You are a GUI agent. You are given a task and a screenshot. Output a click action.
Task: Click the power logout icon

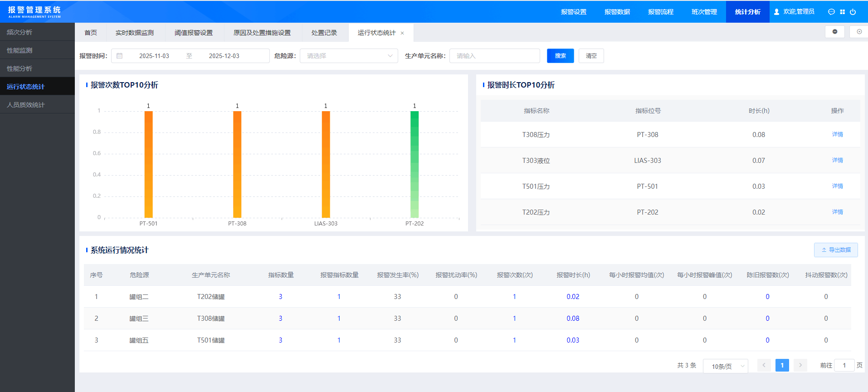click(x=853, y=12)
